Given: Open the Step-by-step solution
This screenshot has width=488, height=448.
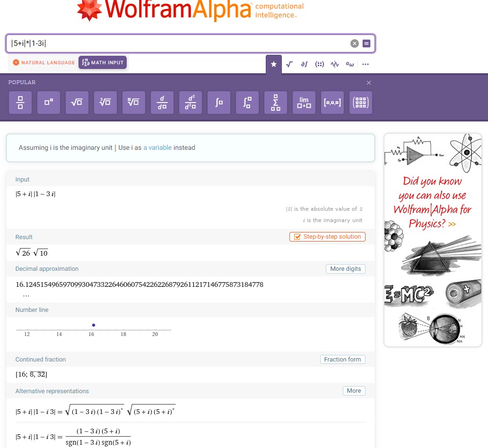Looking at the screenshot, I should (327, 237).
